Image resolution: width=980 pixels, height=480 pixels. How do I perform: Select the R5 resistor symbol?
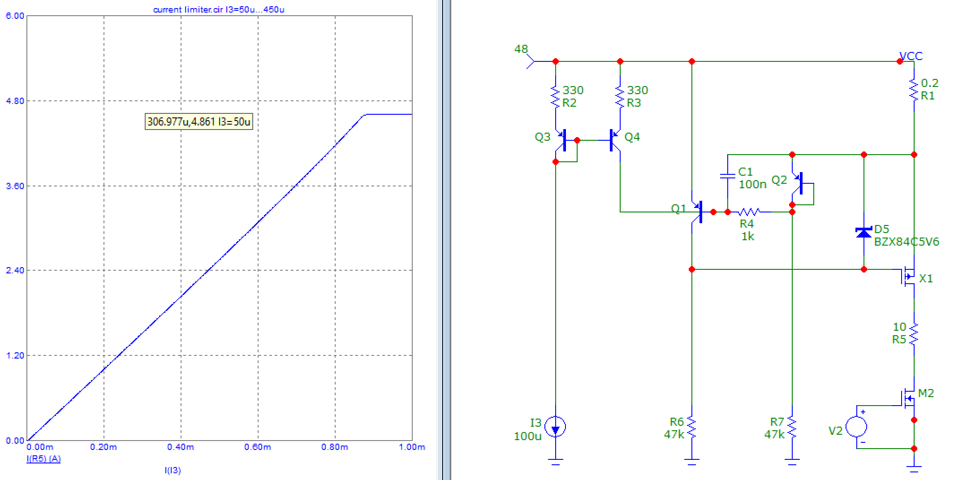[914, 333]
